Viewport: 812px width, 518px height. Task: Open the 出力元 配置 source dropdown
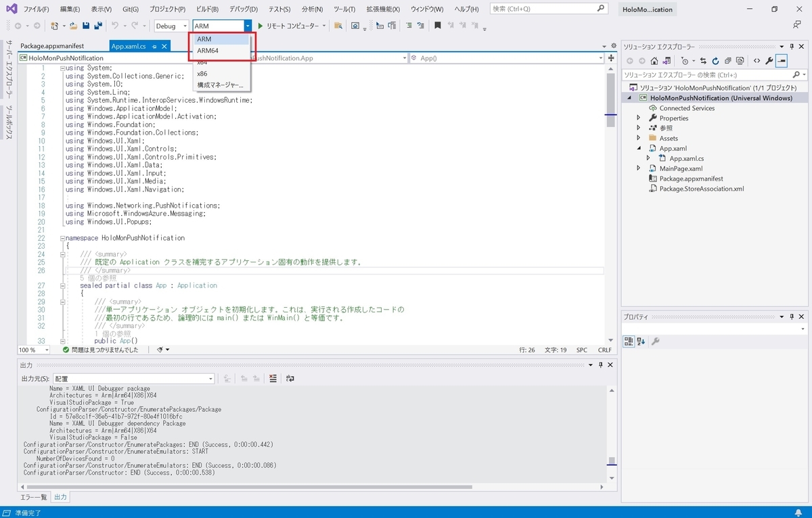[210, 379]
